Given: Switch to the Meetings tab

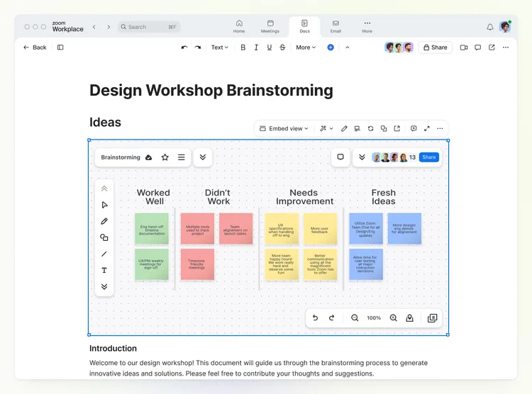Looking at the screenshot, I should pyautogui.click(x=270, y=26).
